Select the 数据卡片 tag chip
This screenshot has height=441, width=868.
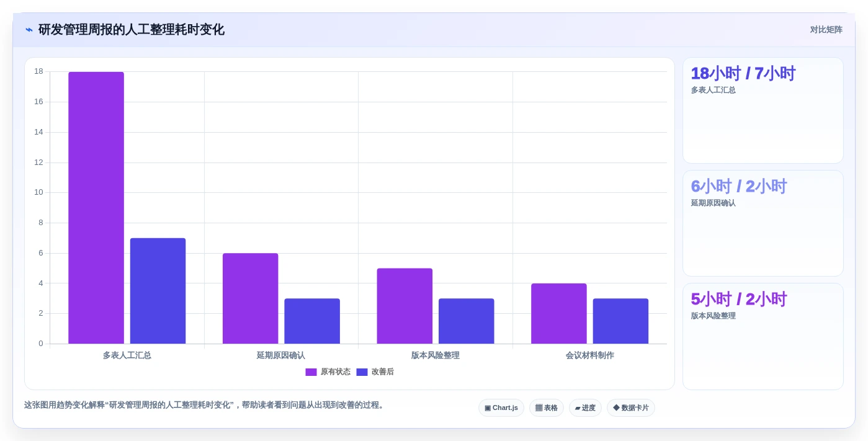(x=631, y=408)
